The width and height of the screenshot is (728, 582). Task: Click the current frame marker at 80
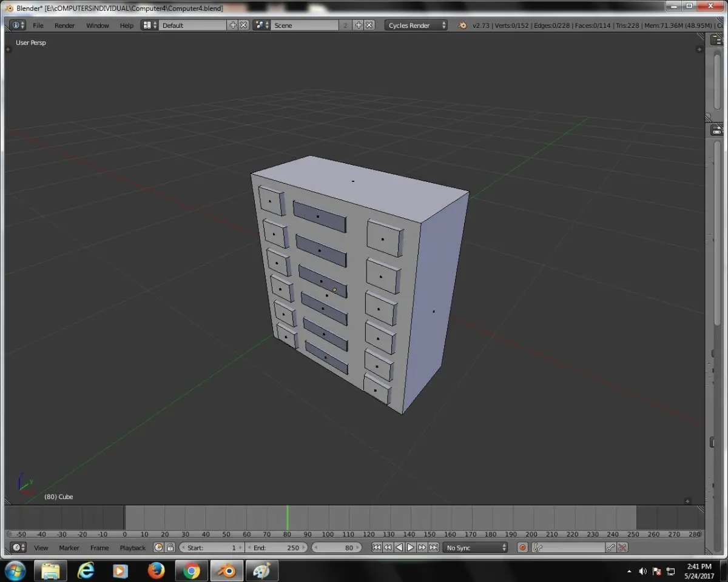pyautogui.click(x=287, y=518)
